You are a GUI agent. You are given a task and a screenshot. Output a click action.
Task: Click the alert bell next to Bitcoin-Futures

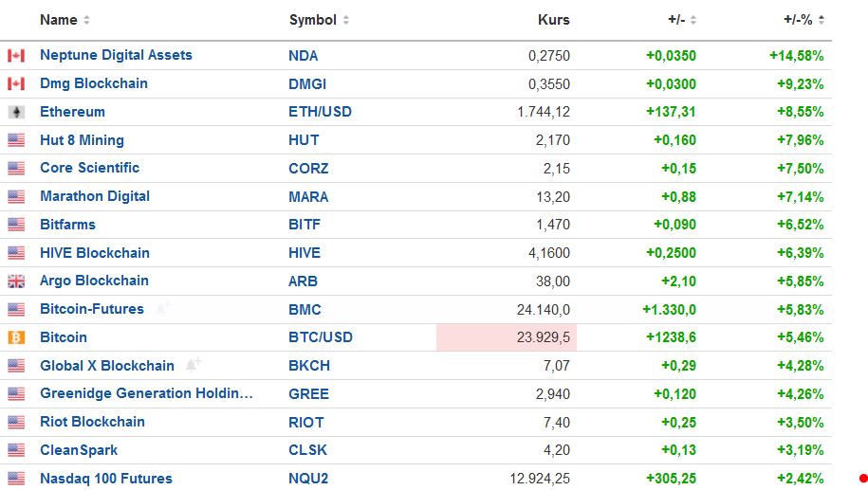pyautogui.click(x=163, y=308)
